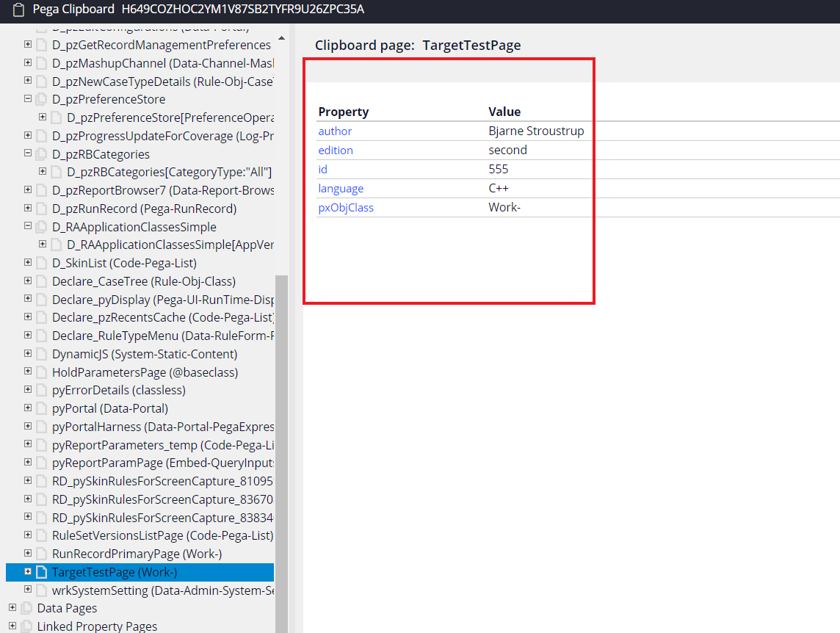Collapse the D_pzPreferenceStore node
This screenshot has width=840, height=633.
[x=28, y=98]
